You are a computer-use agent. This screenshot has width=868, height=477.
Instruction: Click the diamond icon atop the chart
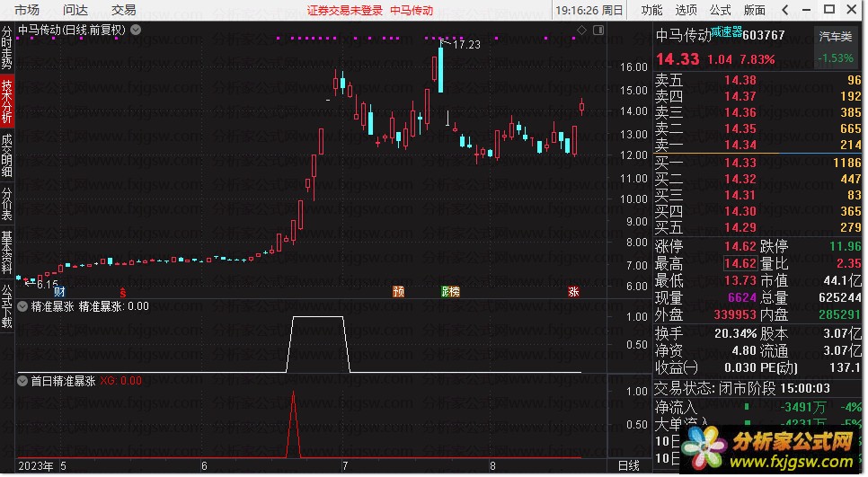point(581,30)
